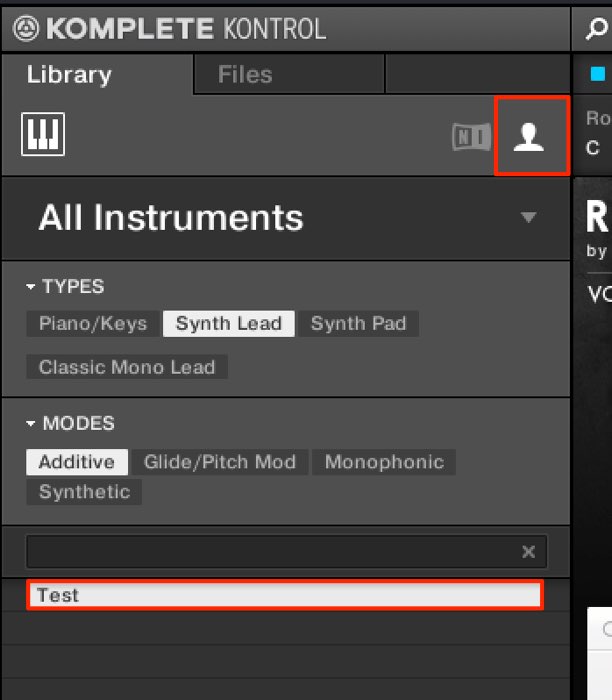Click the Komplete Kontrol logo icon
Screen dimensions: 612x700
26,29
